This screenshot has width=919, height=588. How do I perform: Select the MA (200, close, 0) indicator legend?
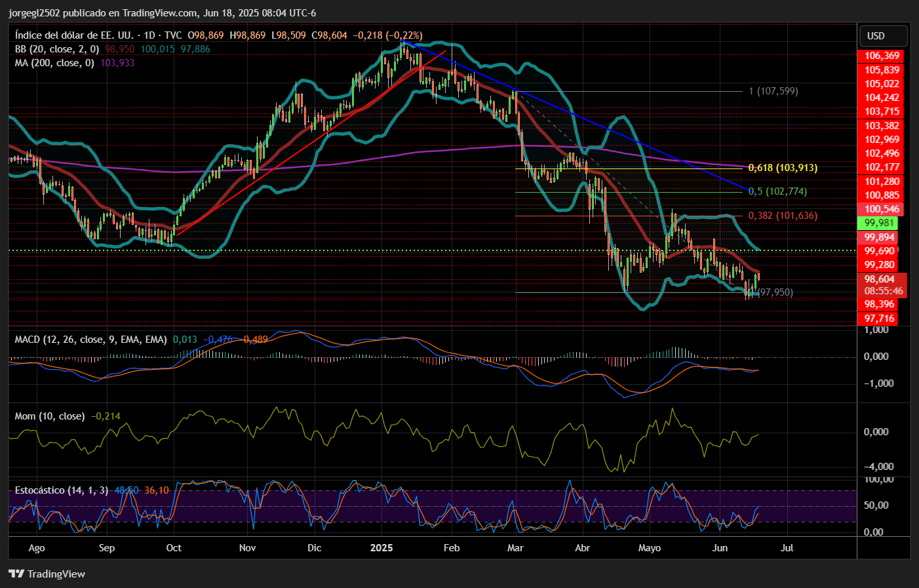point(54,63)
